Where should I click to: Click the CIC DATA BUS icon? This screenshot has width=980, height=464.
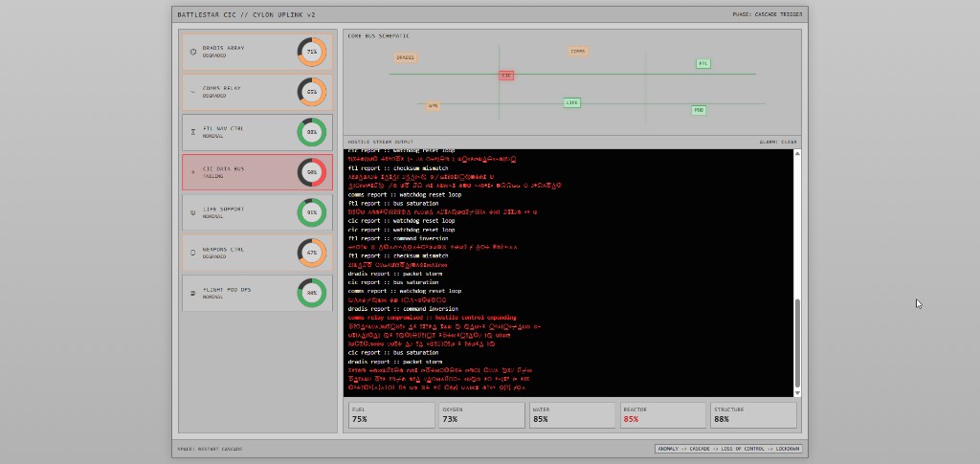193,172
